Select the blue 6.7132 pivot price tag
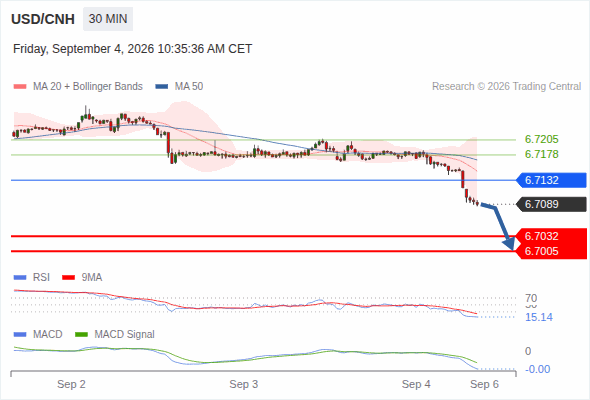Image resolution: width=590 pixels, height=400 pixels. pos(551,180)
